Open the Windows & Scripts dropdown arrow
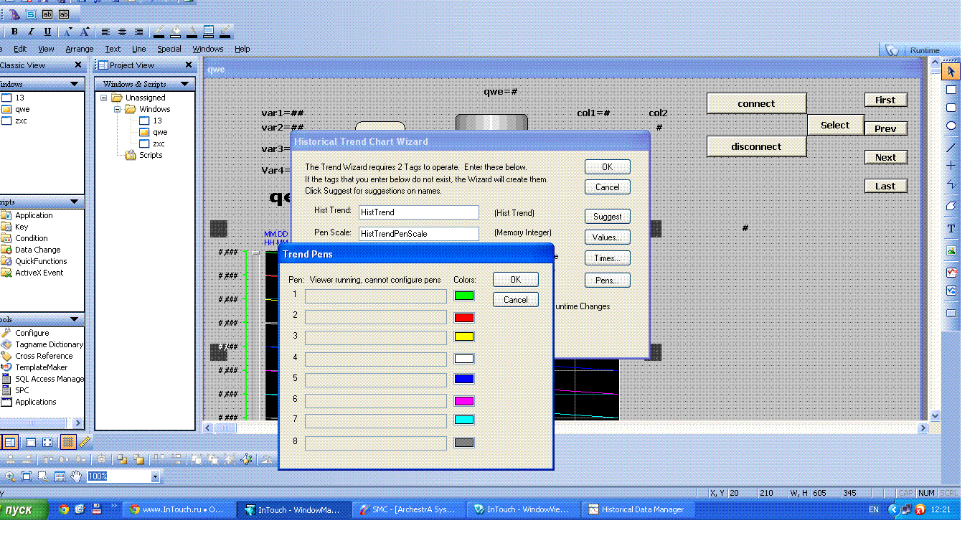Image resolution: width=980 pixels, height=551 pixels. (x=184, y=84)
